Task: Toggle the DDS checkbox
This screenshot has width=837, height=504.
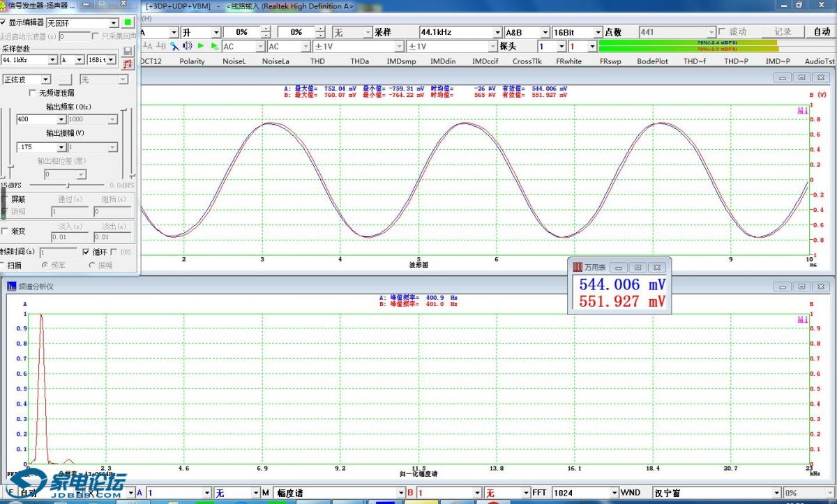Action: (x=114, y=252)
